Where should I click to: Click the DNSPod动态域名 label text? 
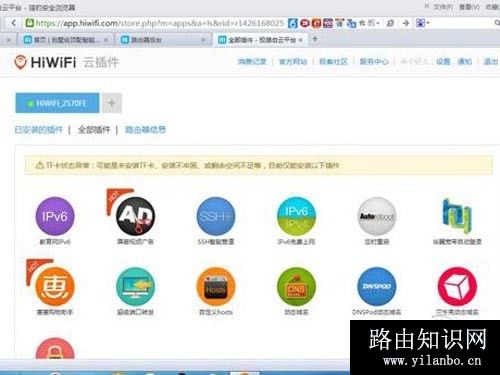click(377, 312)
